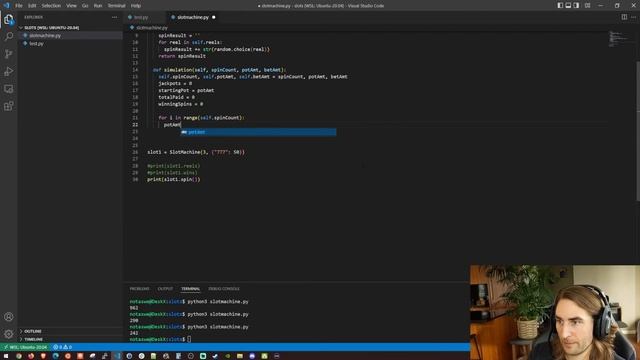The height and width of the screenshot is (360, 640).
Task: Click line number 26 in the gutter
Action: point(135,152)
